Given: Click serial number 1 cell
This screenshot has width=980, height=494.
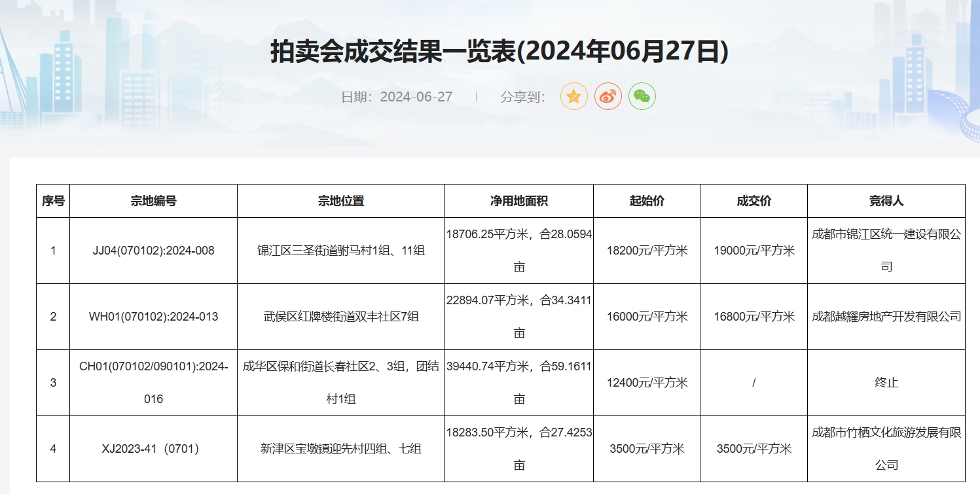Looking at the screenshot, I should (53, 251).
